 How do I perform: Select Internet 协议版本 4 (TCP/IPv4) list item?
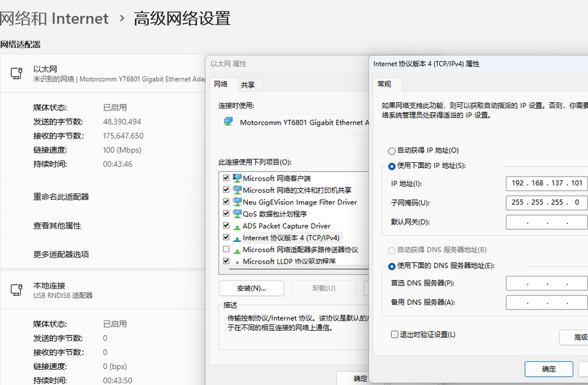(291, 238)
